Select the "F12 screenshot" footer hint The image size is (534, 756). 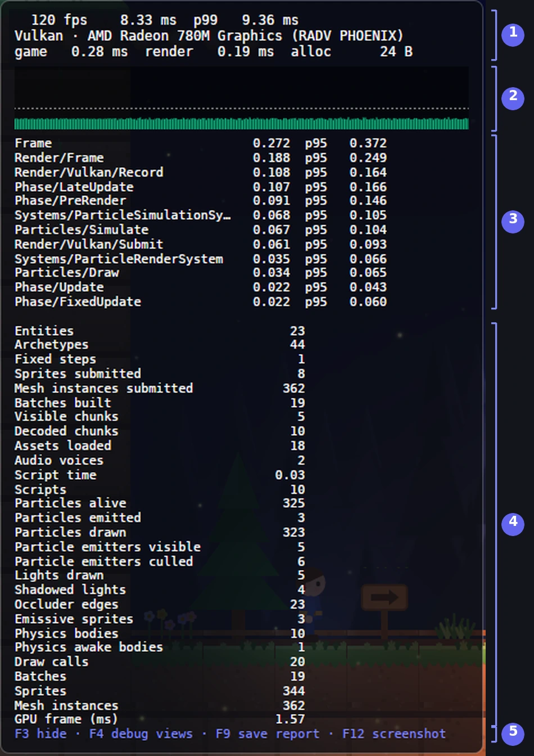pos(394,734)
